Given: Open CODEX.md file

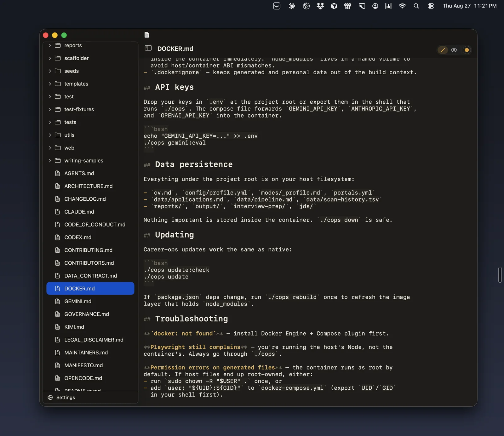Looking at the screenshot, I should point(90,238).
